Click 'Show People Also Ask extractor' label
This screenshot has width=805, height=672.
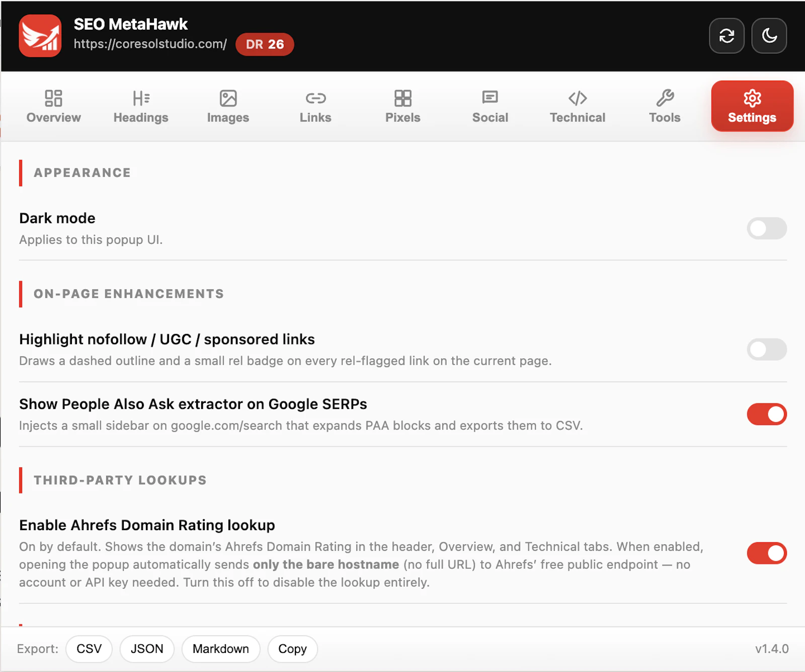point(193,404)
